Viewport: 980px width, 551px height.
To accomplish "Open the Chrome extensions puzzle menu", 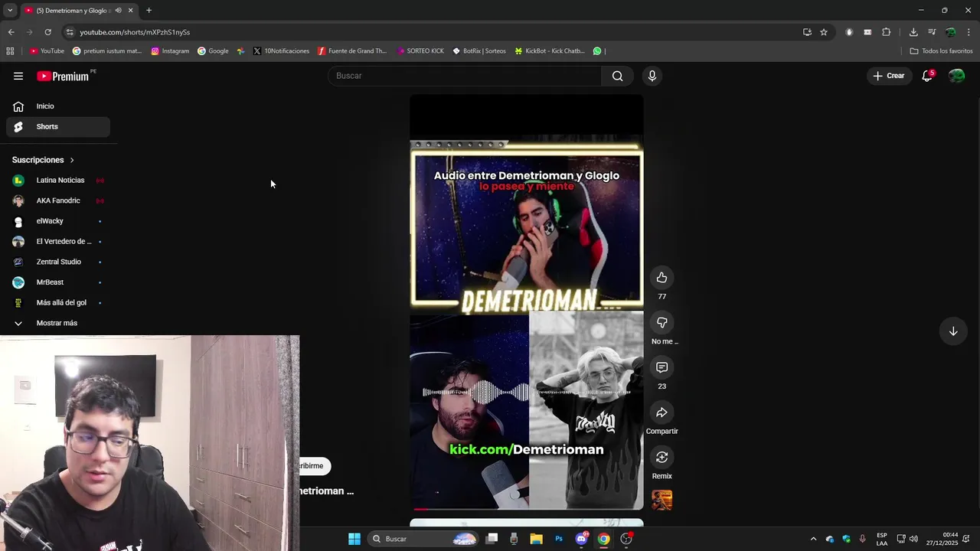I will pos(887,32).
